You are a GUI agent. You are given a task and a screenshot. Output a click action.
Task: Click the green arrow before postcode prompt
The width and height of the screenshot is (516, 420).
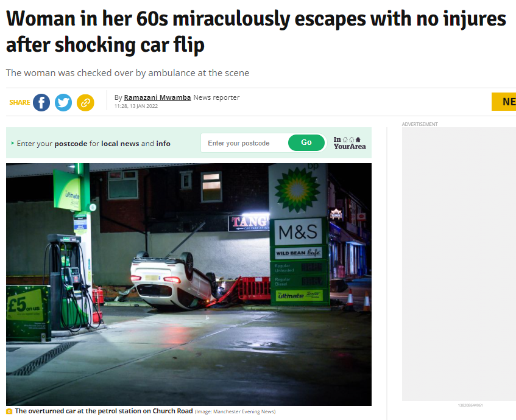click(13, 143)
